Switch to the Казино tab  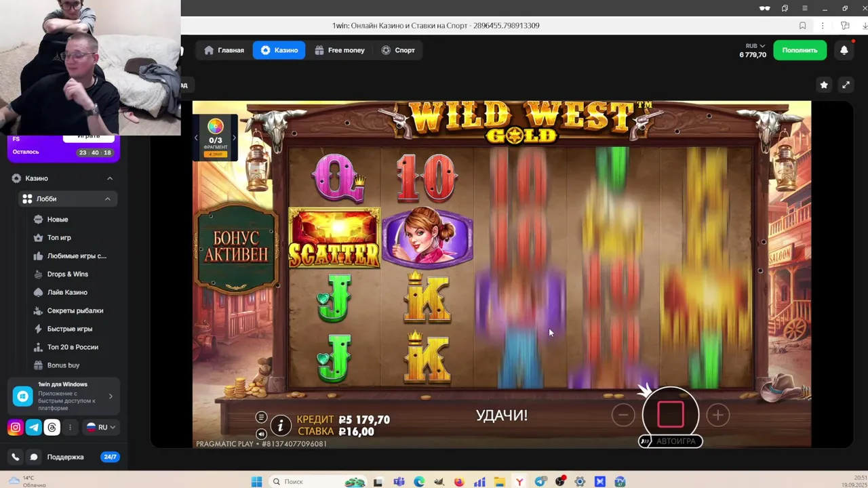point(279,50)
